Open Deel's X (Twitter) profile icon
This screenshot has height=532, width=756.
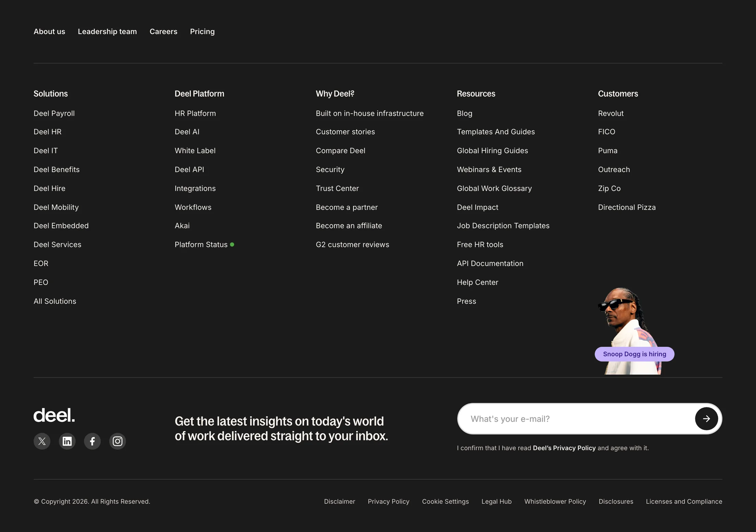[42, 441]
